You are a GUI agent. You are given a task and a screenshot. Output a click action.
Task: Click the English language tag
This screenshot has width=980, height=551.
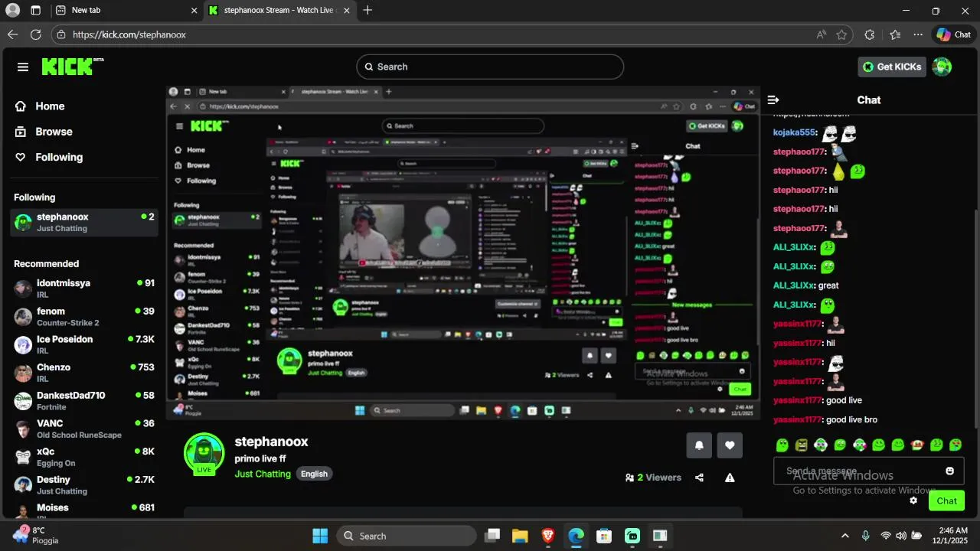314,474
